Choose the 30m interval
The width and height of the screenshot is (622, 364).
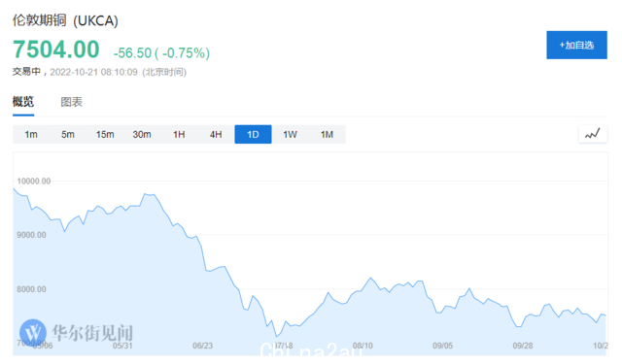tap(142, 134)
